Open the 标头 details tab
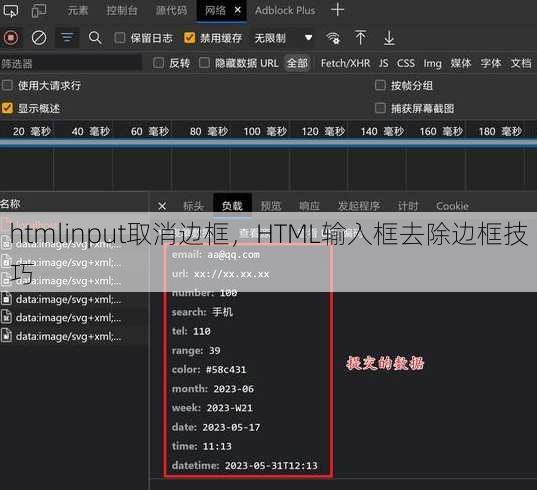537x490 pixels. (x=193, y=206)
